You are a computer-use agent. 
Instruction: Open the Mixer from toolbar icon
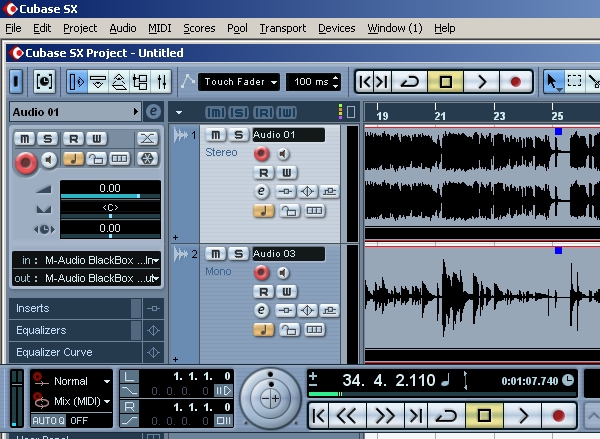coord(161,82)
